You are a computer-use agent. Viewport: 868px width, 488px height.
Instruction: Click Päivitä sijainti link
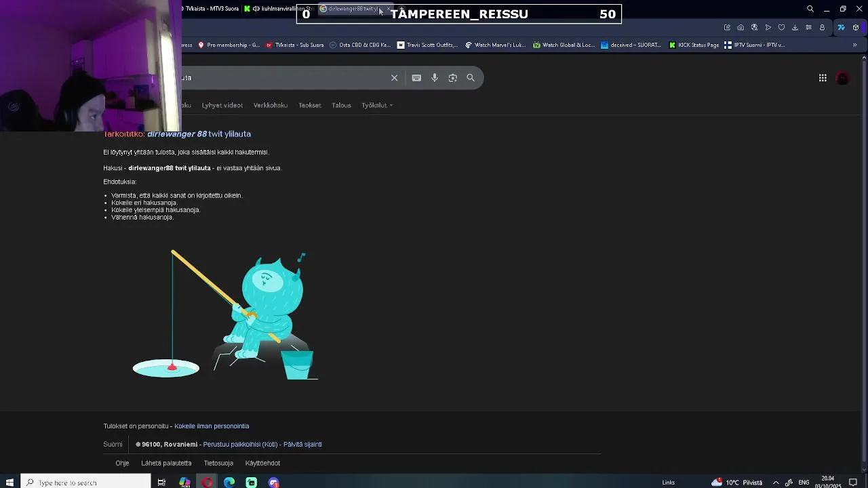click(302, 445)
